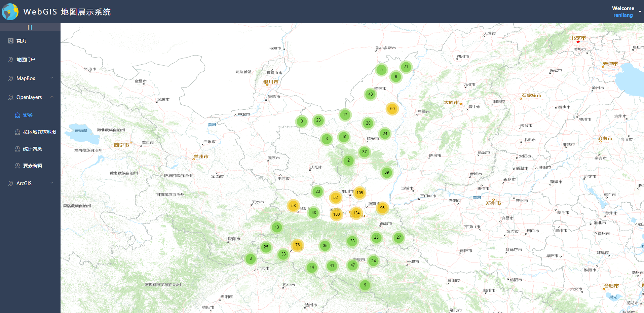Click the 北京市 label on the map

[x=578, y=38]
